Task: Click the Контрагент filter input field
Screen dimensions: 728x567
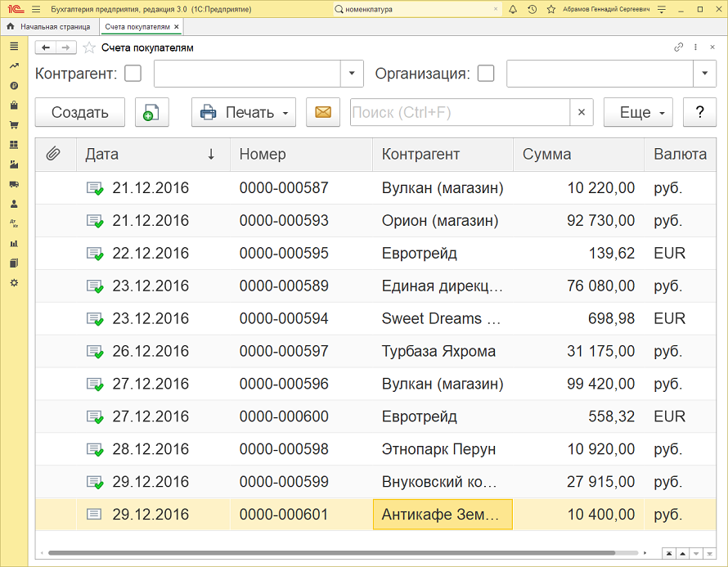Action: [x=248, y=74]
